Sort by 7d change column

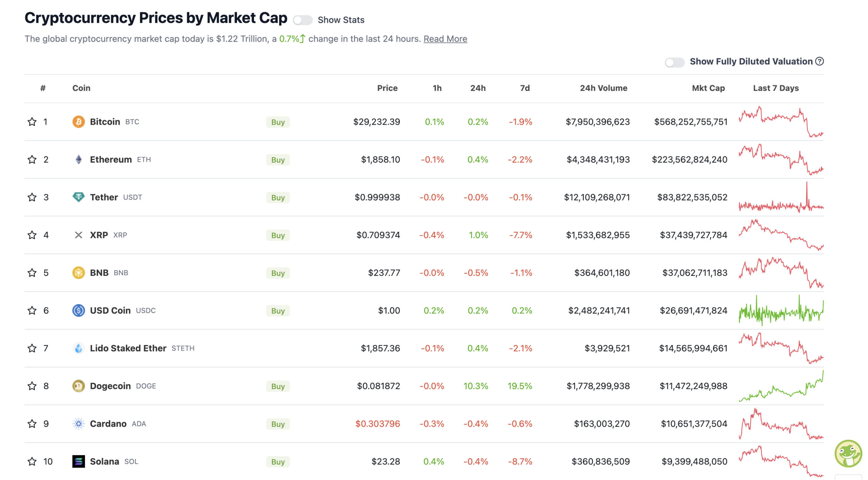525,88
